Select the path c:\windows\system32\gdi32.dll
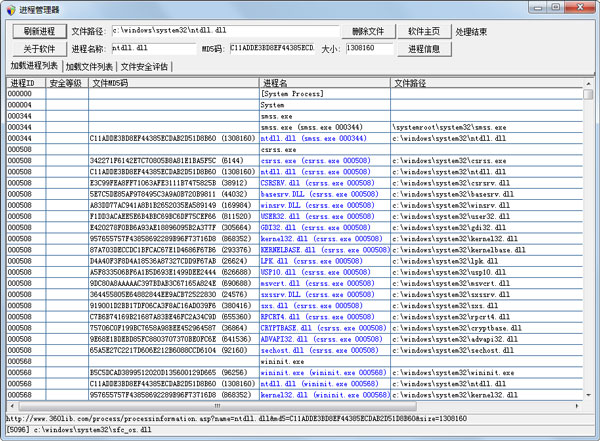Viewport: 600px width, 441px height. pyautogui.click(x=449, y=227)
